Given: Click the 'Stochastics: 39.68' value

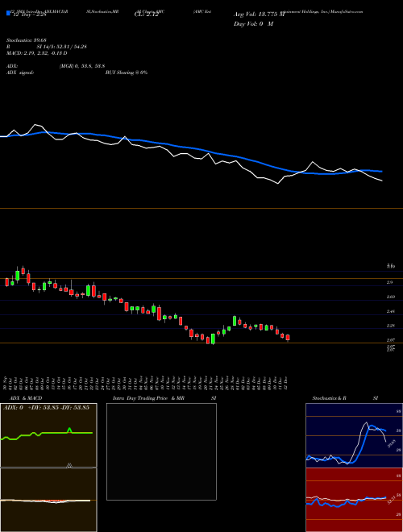Looking at the screenshot, I should [x=25, y=40].
